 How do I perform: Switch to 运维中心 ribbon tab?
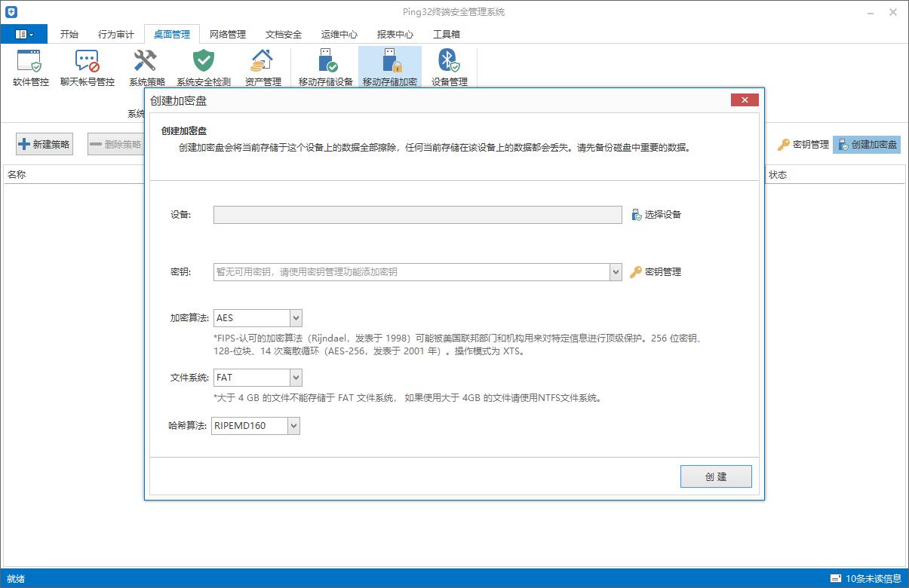point(339,35)
